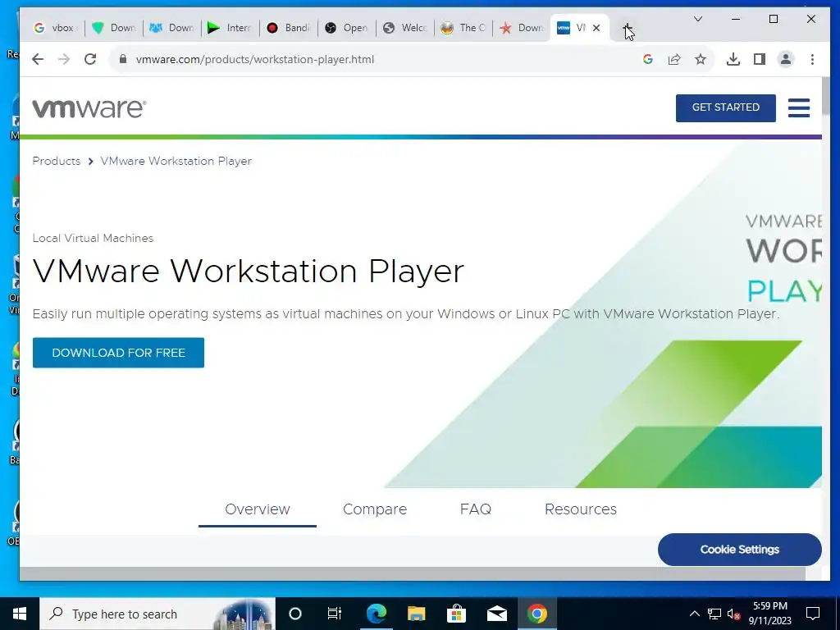
Task: Switch to the Open tab with OBS icon
Action: point(347,28)
